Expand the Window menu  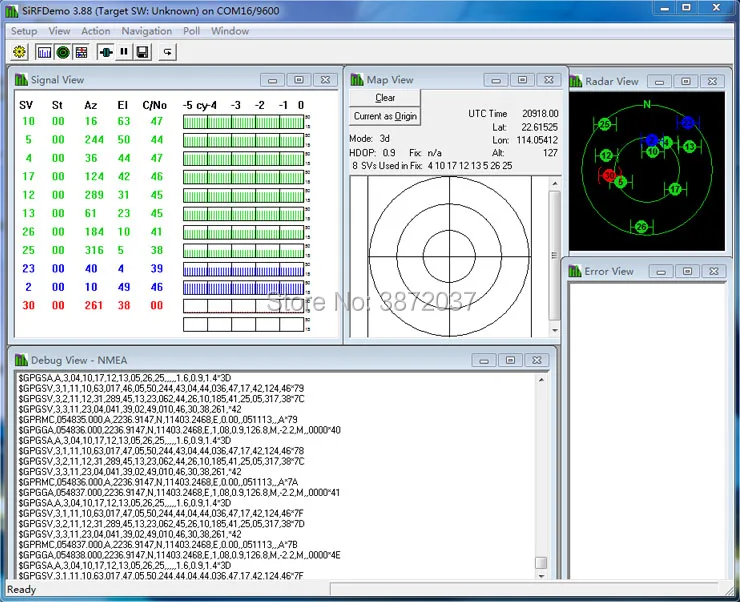tap(230, 31)
